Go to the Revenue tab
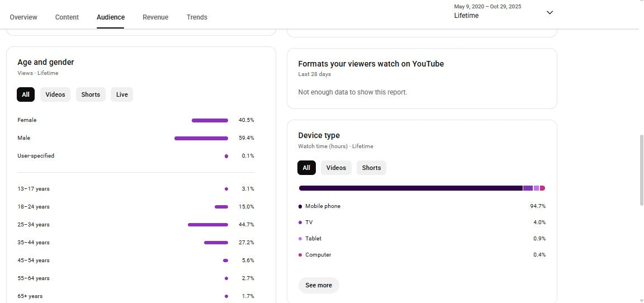The height and width of the screenshot is (303, 644). click(155, 17)
